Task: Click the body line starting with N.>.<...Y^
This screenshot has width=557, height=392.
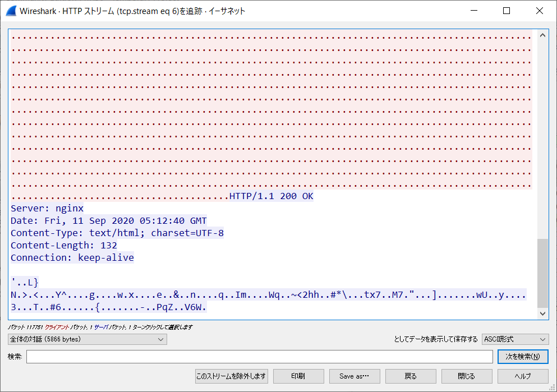Action: [x=268, y=295]
